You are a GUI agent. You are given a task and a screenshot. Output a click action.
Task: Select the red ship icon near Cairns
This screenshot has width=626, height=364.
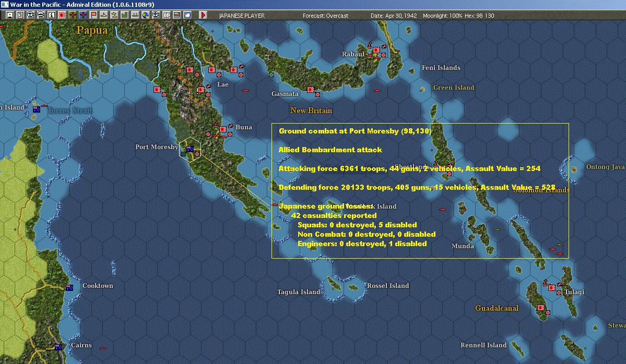coord(103,348)
